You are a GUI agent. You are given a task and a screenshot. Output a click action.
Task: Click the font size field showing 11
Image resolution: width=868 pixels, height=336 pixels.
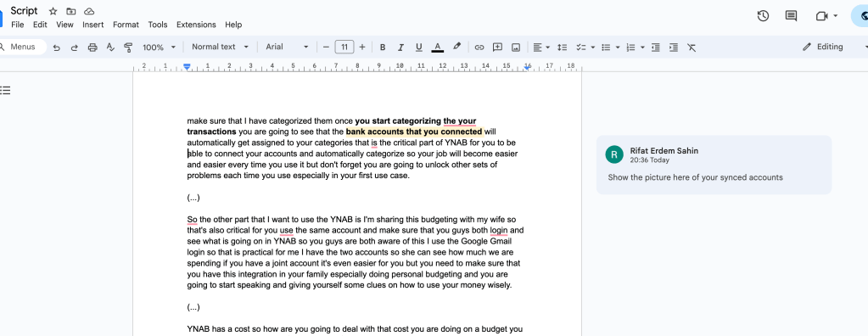click(344, 47)
